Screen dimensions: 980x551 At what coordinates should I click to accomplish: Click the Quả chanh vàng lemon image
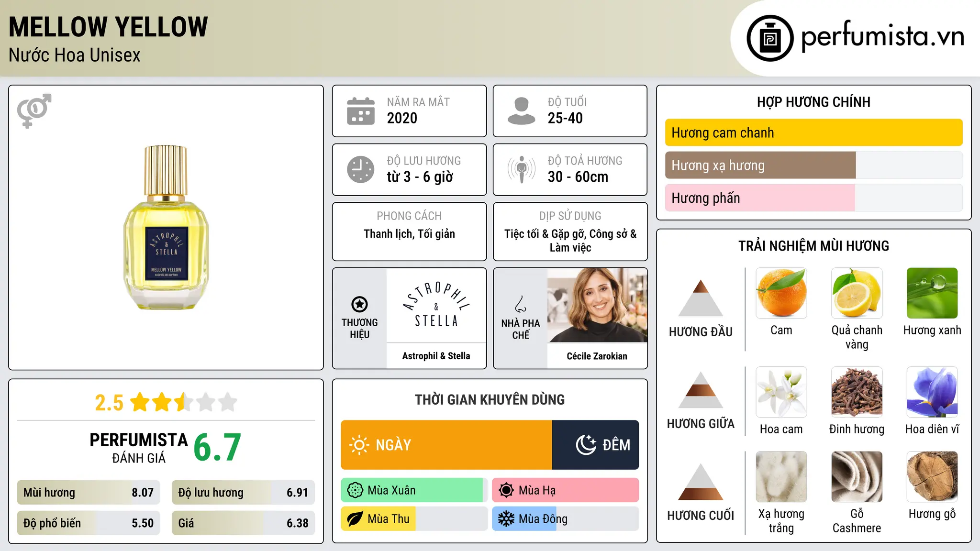(857, 293)
